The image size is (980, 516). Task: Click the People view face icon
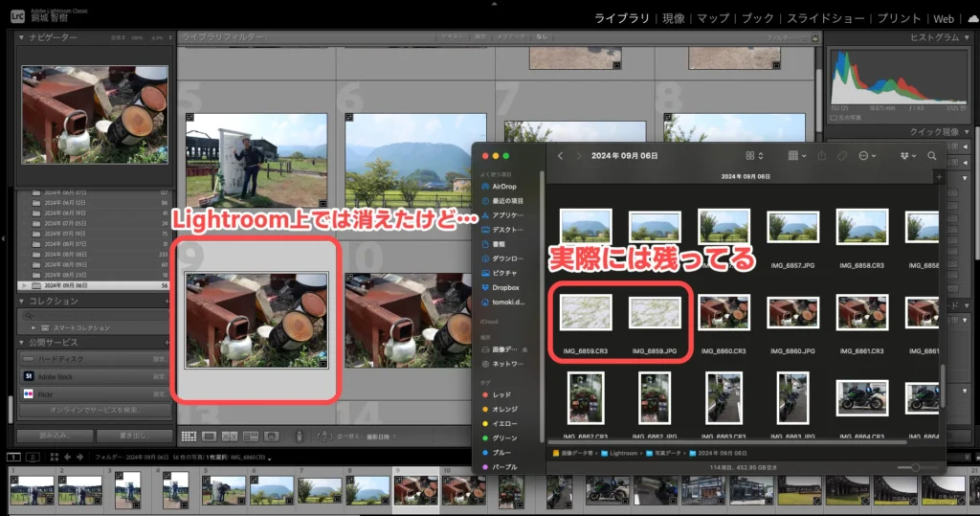coord(272,435)
